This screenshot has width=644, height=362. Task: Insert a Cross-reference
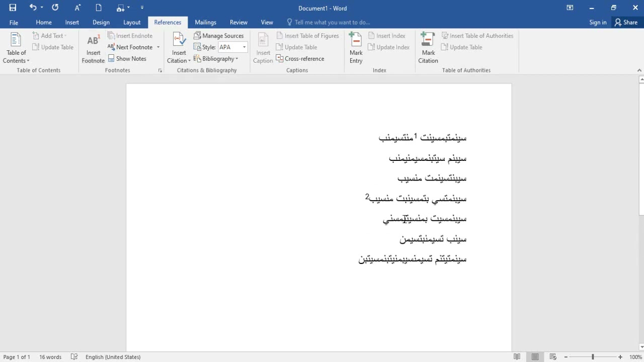tap(300, 59)
